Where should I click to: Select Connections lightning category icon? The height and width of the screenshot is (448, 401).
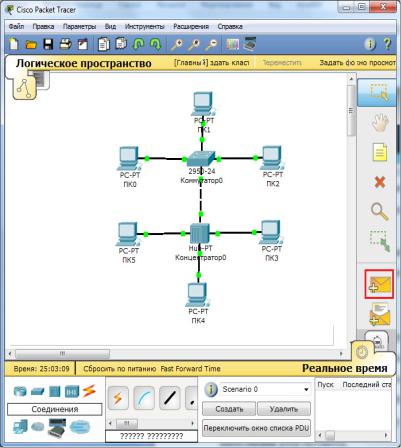[x=89, y=391]
